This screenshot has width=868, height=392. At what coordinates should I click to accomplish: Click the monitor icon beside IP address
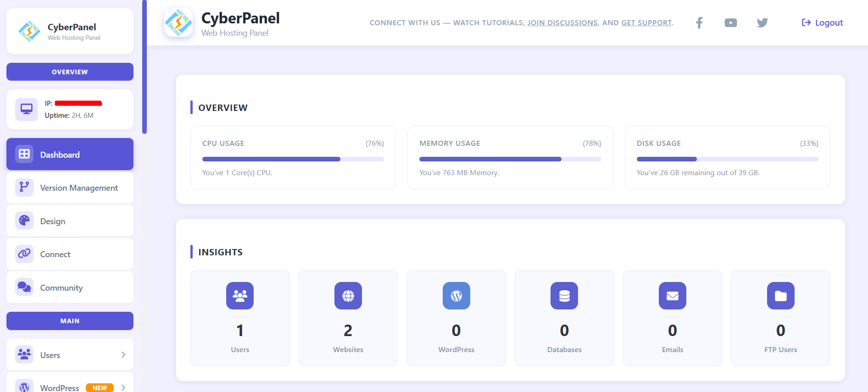pyautogui.click(x=27, y=109)
